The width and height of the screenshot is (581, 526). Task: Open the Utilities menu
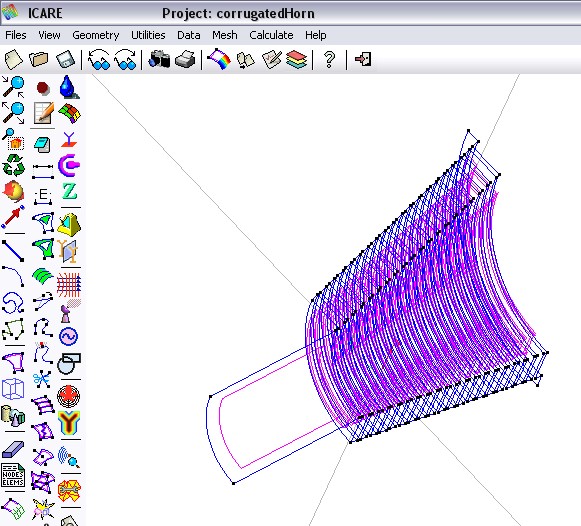pyautogui.click(x=148, y=35)
